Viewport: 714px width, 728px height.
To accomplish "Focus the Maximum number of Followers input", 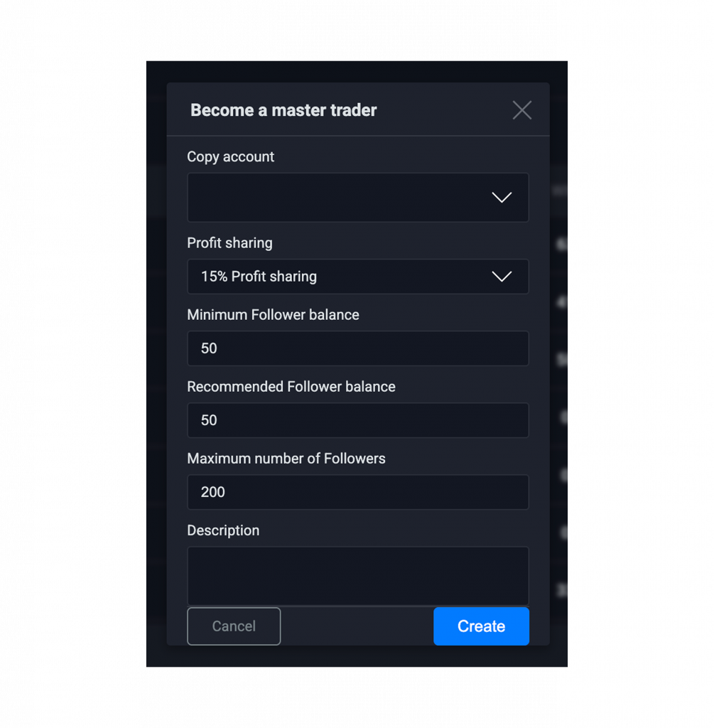I will [357, 492].
